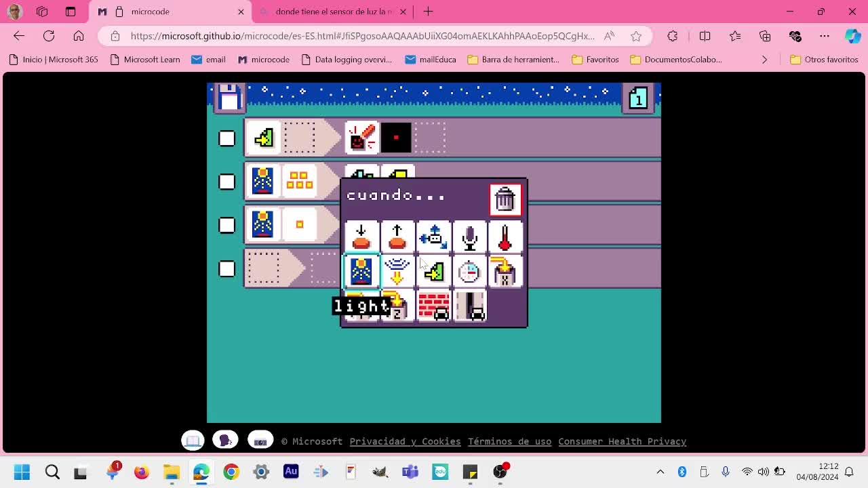Open the email bookmark
This screenshot has height=488, width=868.
(x=208, y=60)
